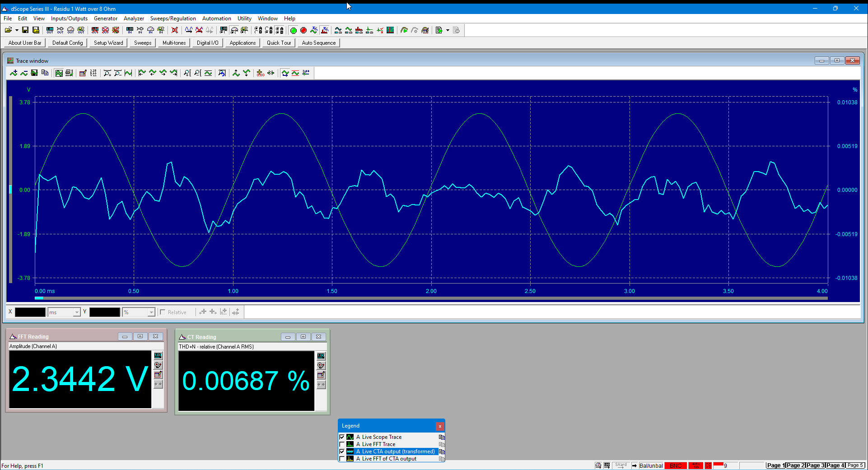Open the Sweeps/Regulation menu
The width and height of the screenshot is (868, 470).
pos(173,19)
